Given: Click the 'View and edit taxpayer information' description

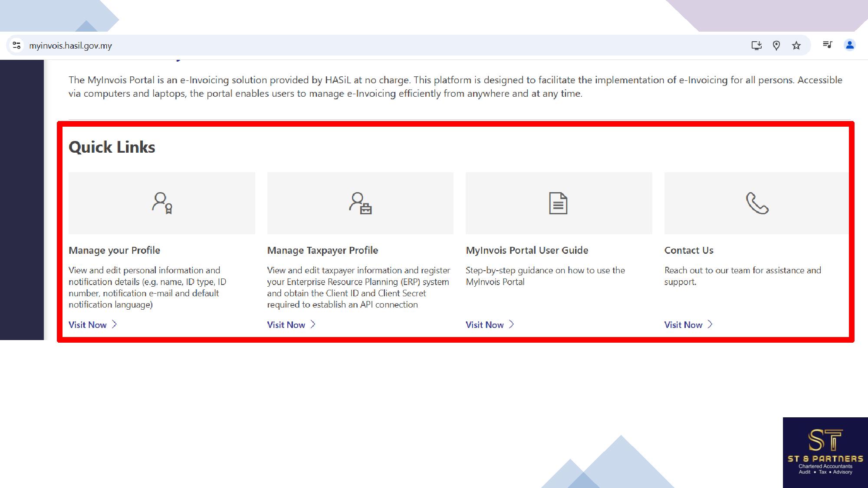Looking at the screenshot, I should (x=358, y=287).
